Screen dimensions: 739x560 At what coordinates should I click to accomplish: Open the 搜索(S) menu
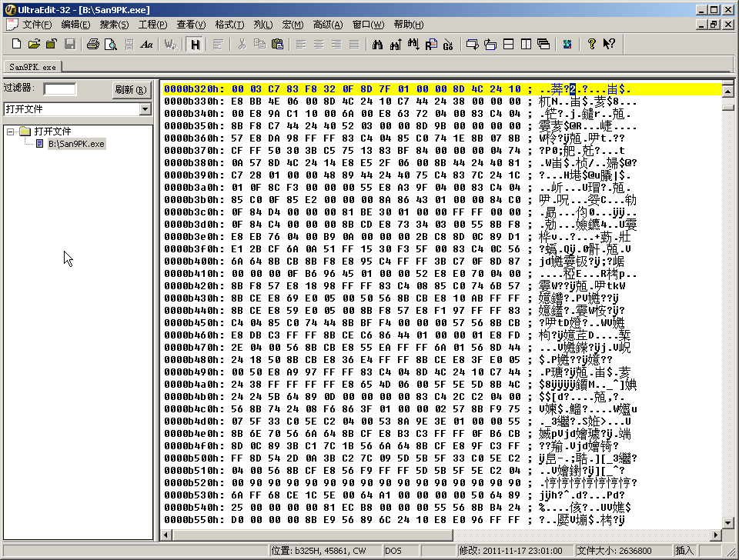[115, 25]
